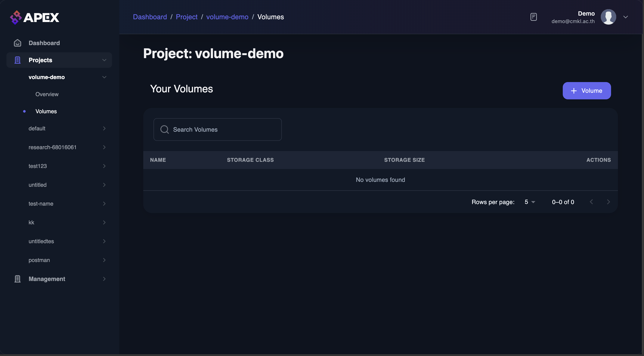Image resolution: width=644 pixels, height=356 pixels.
Task: Go to previous page arrow
Action: (591, 202)
